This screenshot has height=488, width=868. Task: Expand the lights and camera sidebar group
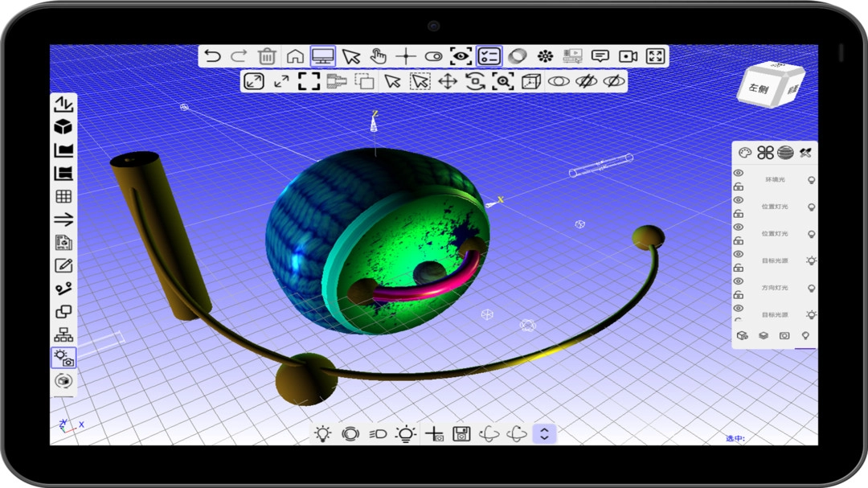63,358
